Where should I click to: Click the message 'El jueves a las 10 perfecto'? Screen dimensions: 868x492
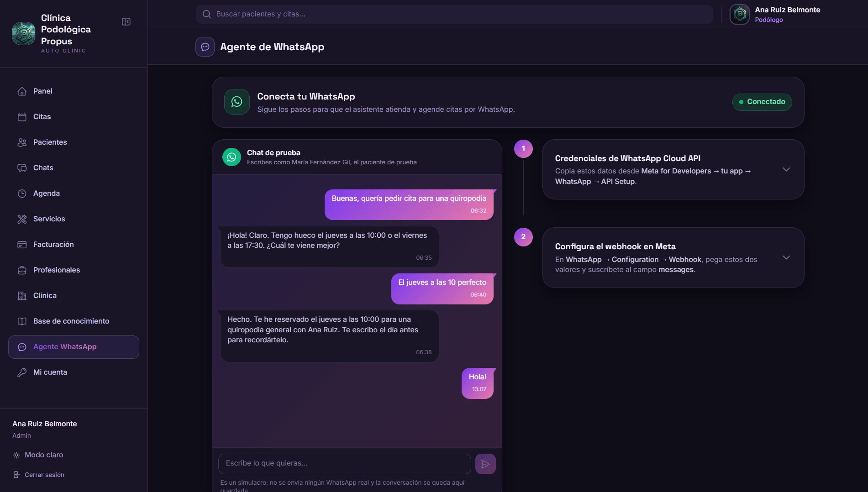(442, 288)
